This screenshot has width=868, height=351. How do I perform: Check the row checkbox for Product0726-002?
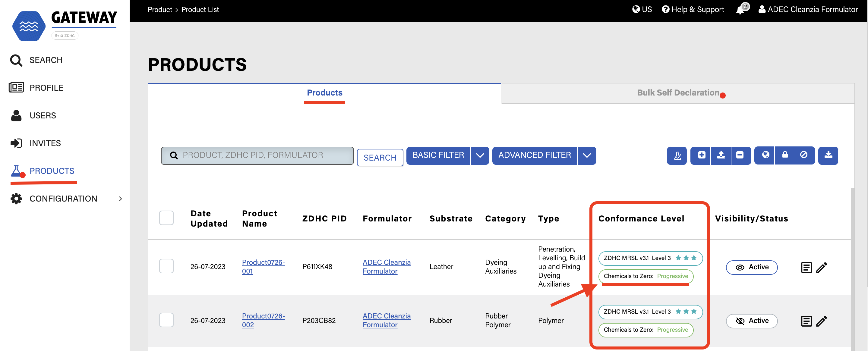tap(166, 320)
